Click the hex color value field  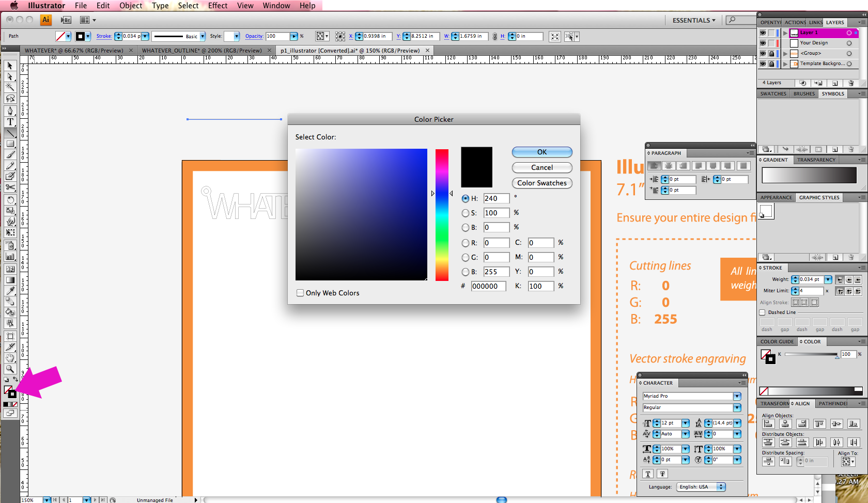(x=488, y=286)
